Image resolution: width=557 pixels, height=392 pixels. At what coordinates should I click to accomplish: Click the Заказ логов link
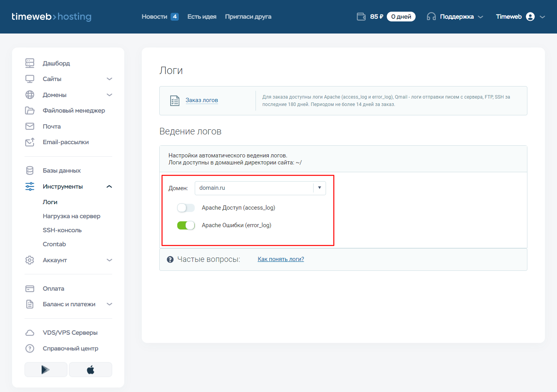(x=202, y=100)
